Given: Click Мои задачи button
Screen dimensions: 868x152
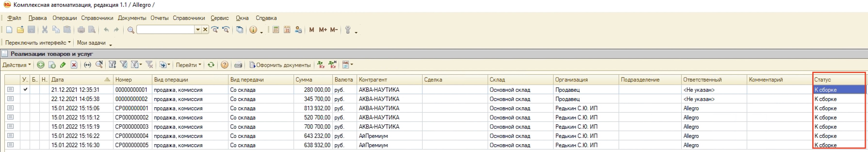Looking at the screenshot, I should pos(91,43).
